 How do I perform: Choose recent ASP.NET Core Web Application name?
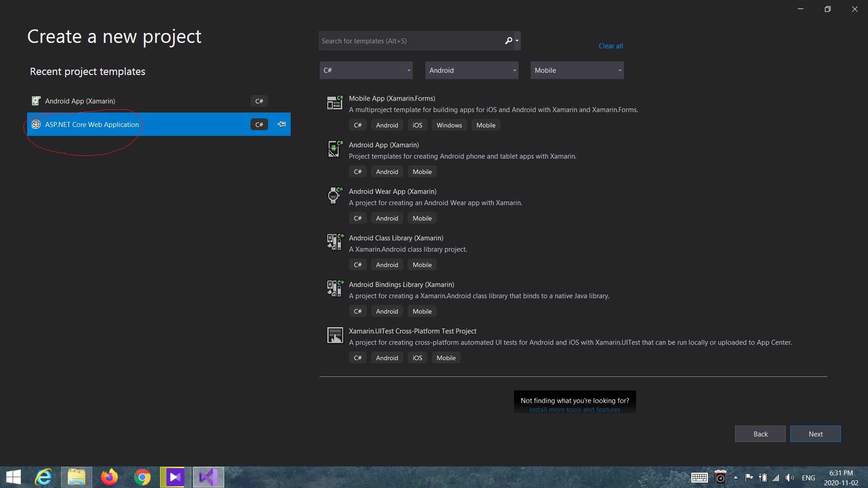pos(92,125)
